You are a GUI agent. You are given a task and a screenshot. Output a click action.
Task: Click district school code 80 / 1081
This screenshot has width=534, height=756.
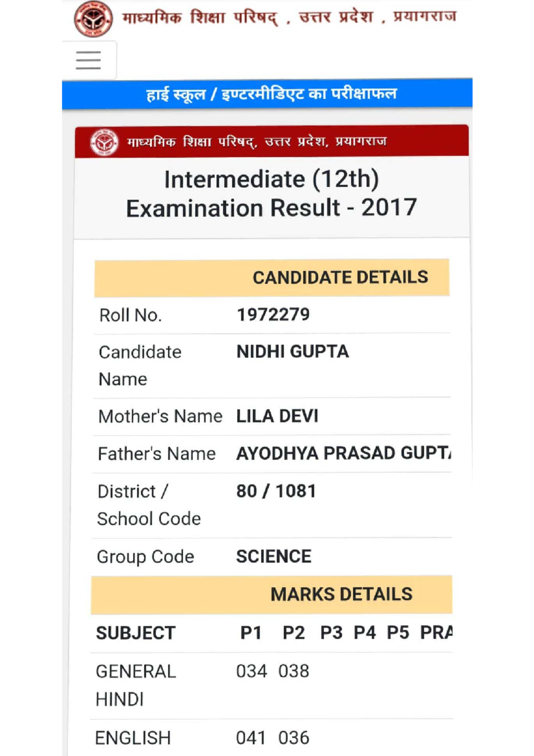click(276, 491)
